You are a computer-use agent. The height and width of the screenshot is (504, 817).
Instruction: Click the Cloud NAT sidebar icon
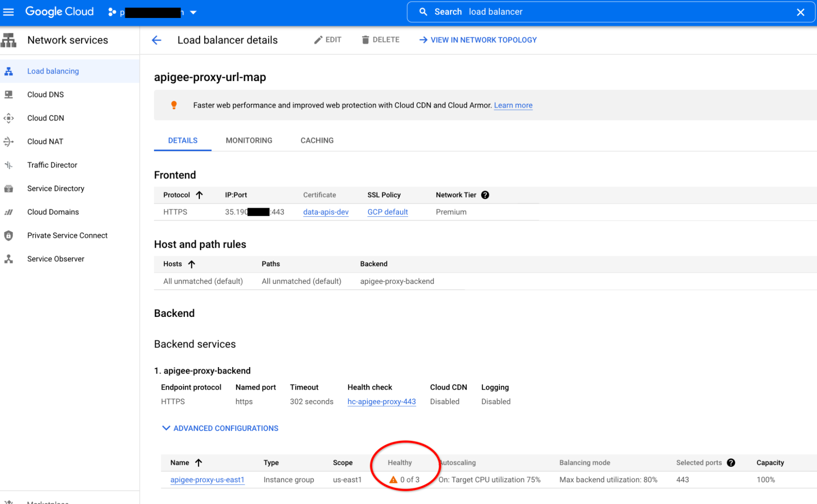(9, 141)
